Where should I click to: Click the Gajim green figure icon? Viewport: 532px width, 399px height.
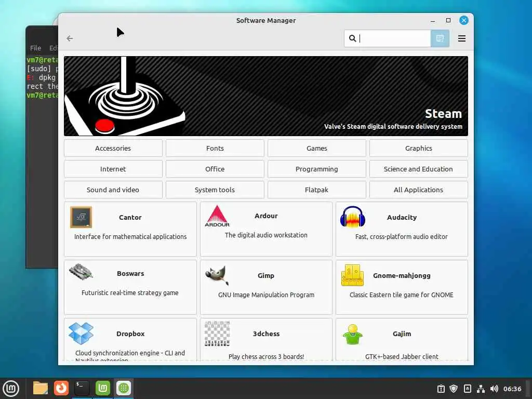pos(353,334)
